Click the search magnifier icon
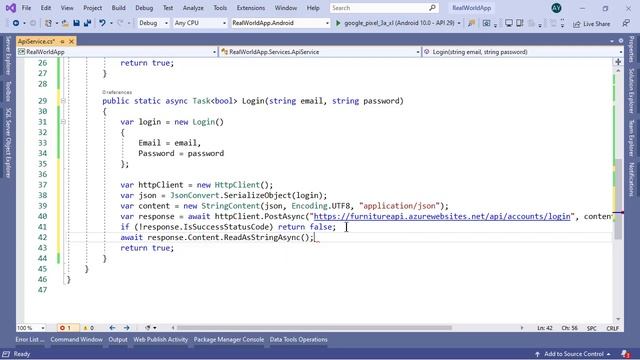Image resolution: width=640 pixels, height=360 pixels. (x=432, y=8)
